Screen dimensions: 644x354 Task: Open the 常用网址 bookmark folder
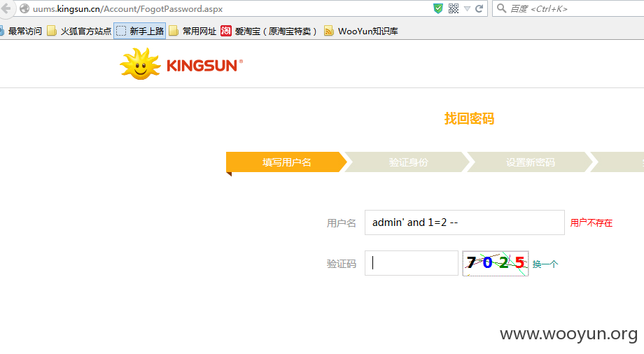click(192, 31)
